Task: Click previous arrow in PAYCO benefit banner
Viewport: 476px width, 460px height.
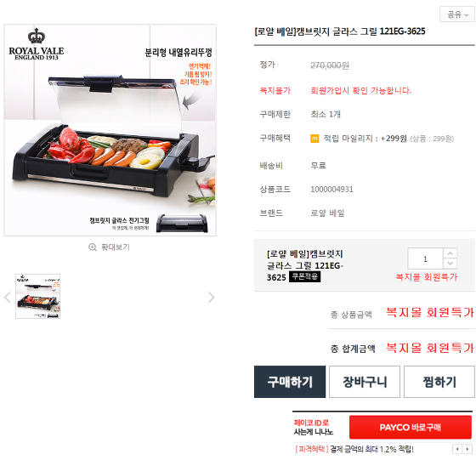Action: (x=457, y=449)
